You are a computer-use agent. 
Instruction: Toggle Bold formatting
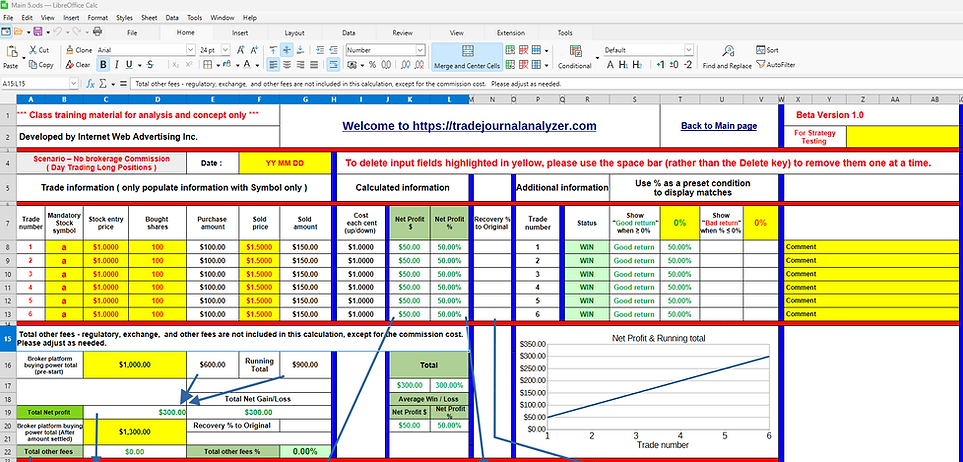coord(103,65)
